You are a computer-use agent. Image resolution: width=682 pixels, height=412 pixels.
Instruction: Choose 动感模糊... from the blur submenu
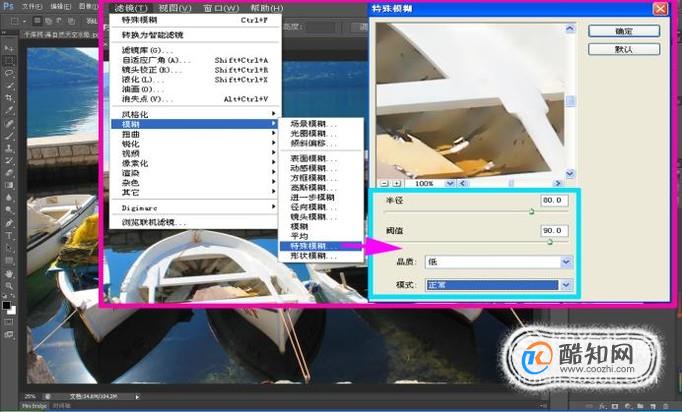pos(321,168)
